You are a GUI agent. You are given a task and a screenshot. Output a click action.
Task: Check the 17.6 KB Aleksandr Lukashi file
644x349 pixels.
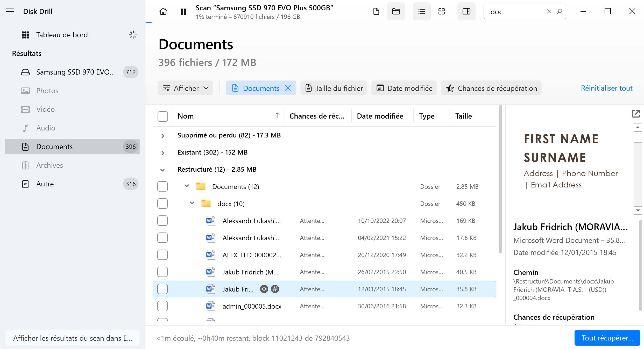(x=162, y=238)
